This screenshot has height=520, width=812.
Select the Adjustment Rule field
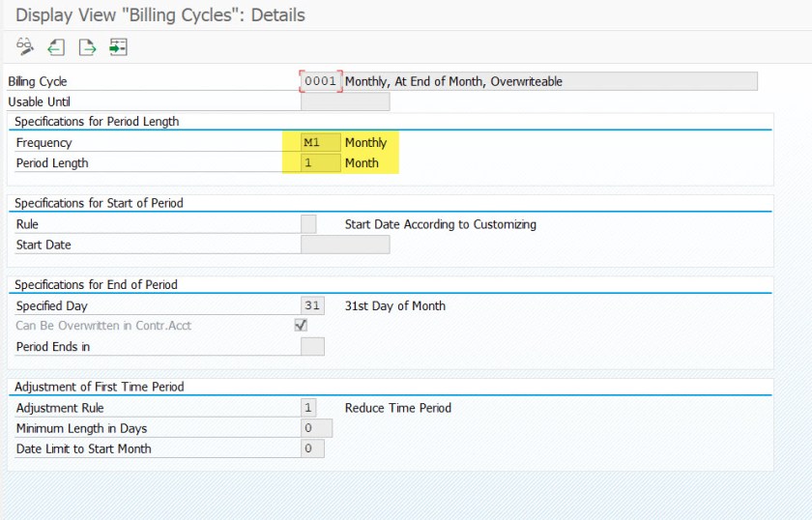[309, 408]
